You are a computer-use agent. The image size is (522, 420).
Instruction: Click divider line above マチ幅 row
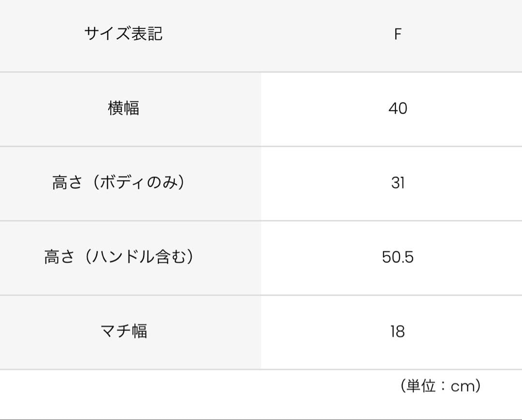pyautogui.click(x=261, y=295)
